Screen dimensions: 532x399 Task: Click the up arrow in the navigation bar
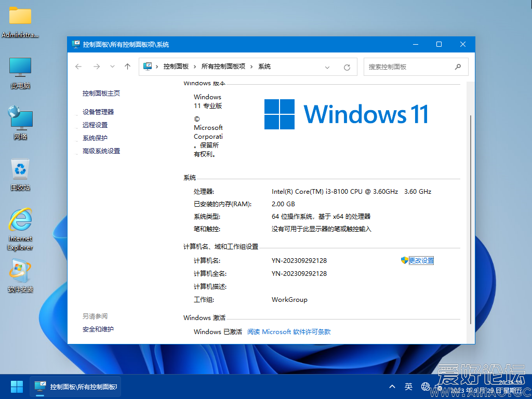click(x=127, y=66)
